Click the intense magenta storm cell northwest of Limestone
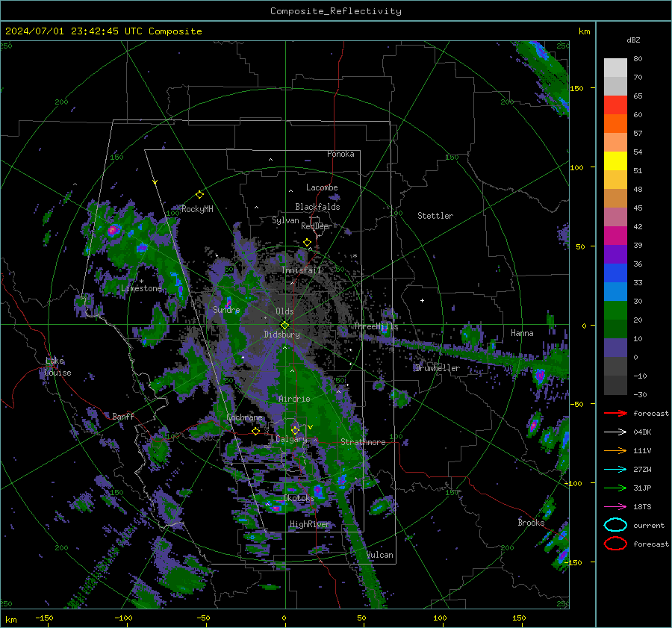This screenshot has width=672, height=628. [x=113, y=230]
